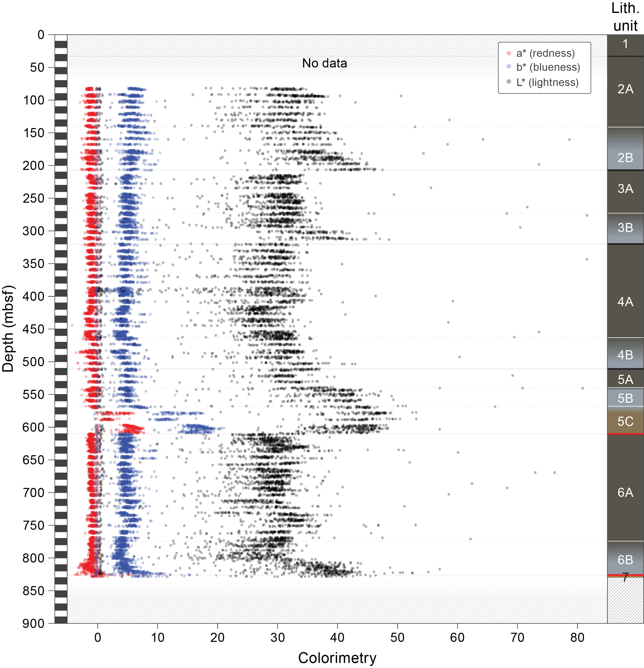Click the b* (blueness) legend marker
644x668 pixels.
(x=509, y=67)
